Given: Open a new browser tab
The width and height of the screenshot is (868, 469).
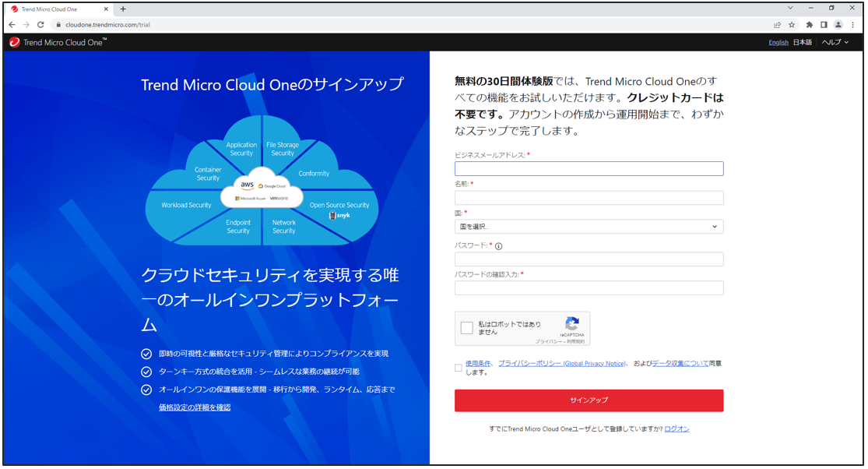Looking at the screenshot, I should coord(123,9).
